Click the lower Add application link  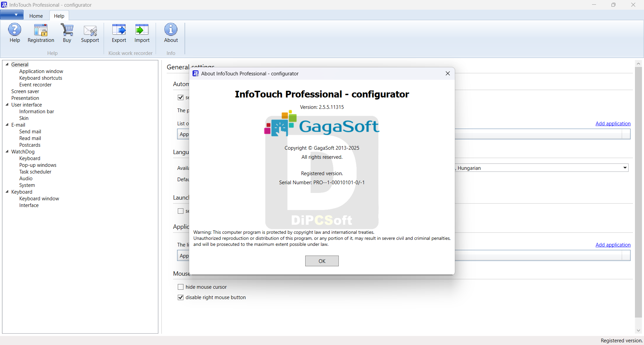click(x=613, y=245)
